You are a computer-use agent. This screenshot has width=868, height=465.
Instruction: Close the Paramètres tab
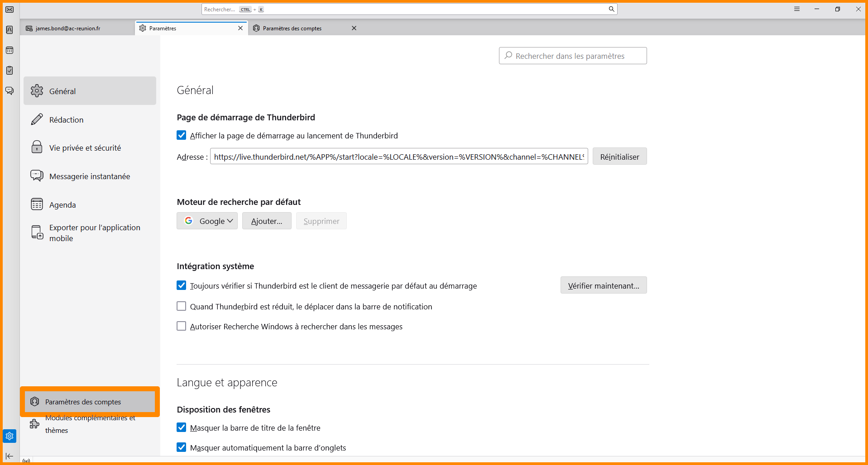click(240, 28)
